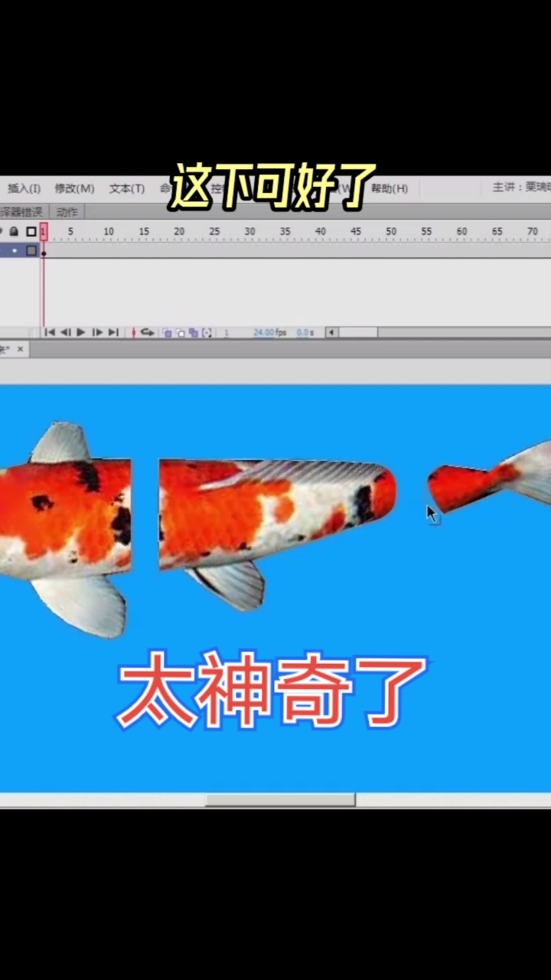
Task: Toggle the layer's lock dot
Action: 14,250
